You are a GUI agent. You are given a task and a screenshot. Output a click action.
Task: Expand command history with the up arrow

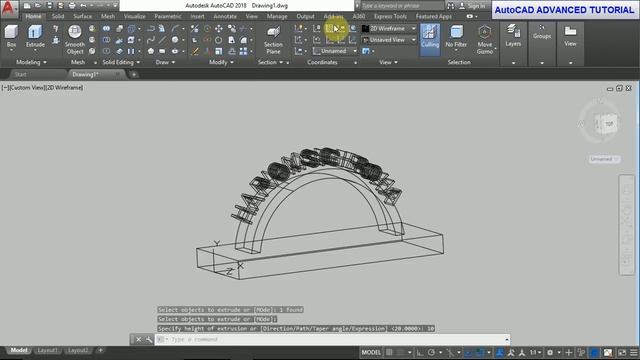pos(507,339)
